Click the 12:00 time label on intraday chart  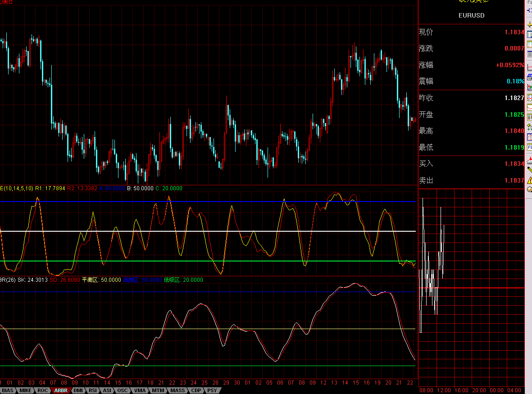(443, 390)
